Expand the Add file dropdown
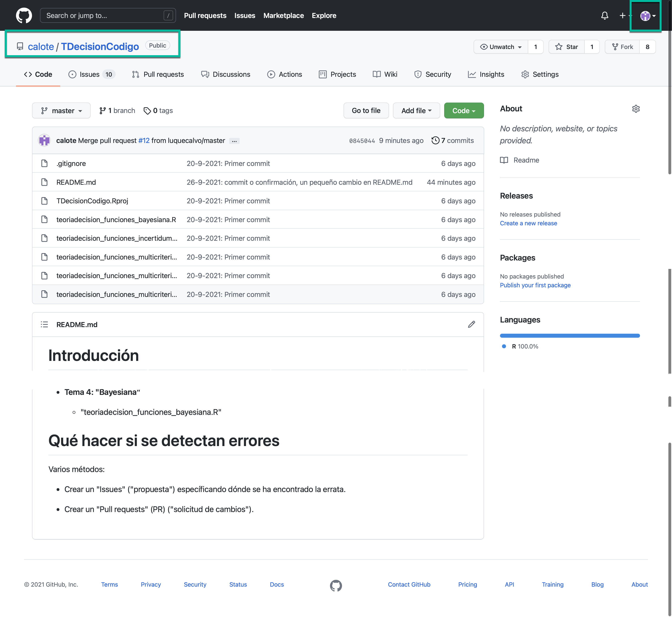Screen dimensions: 672x617 point(416,111)
